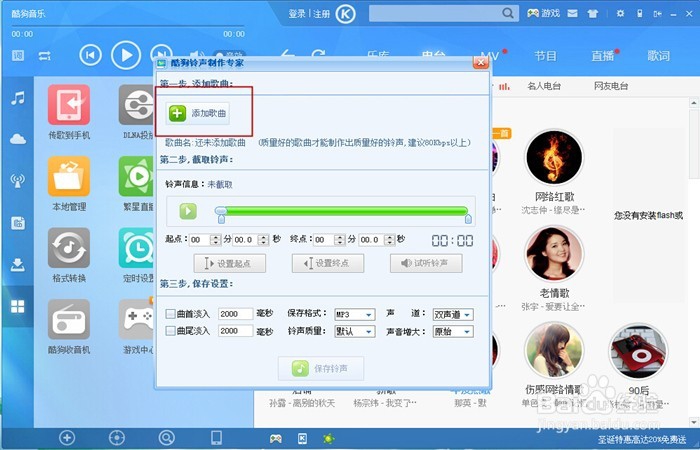Click the mini lyrics panel icon beside loop
The width and height of the screenshot is (700, 450).
click(x=18, y=56)
